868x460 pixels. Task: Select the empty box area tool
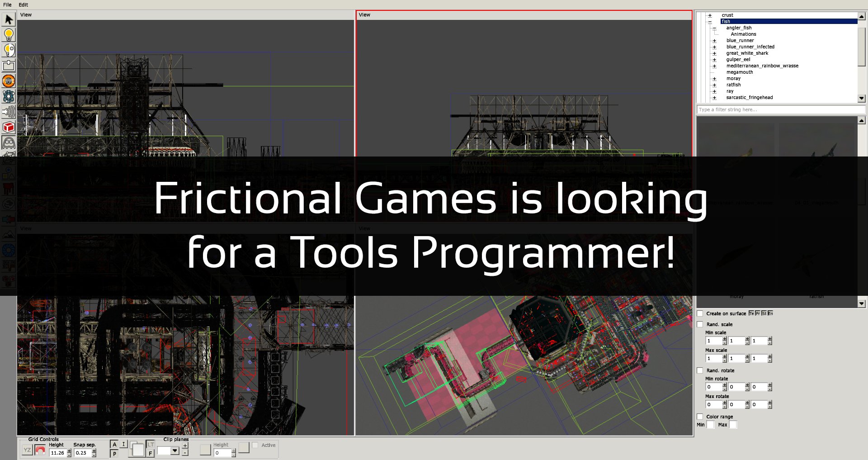click(x=9, y=66)
